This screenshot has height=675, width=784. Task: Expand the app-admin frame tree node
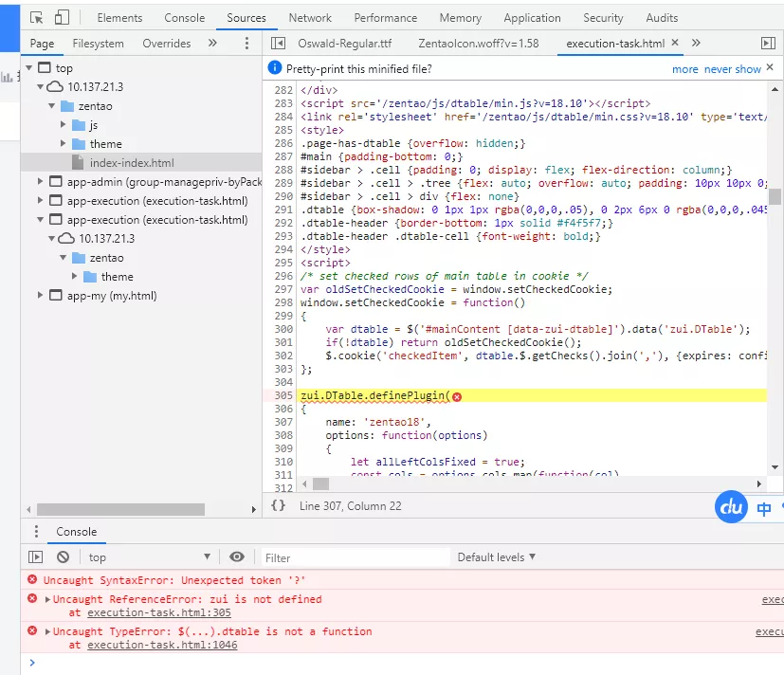[x=41, y=182]
